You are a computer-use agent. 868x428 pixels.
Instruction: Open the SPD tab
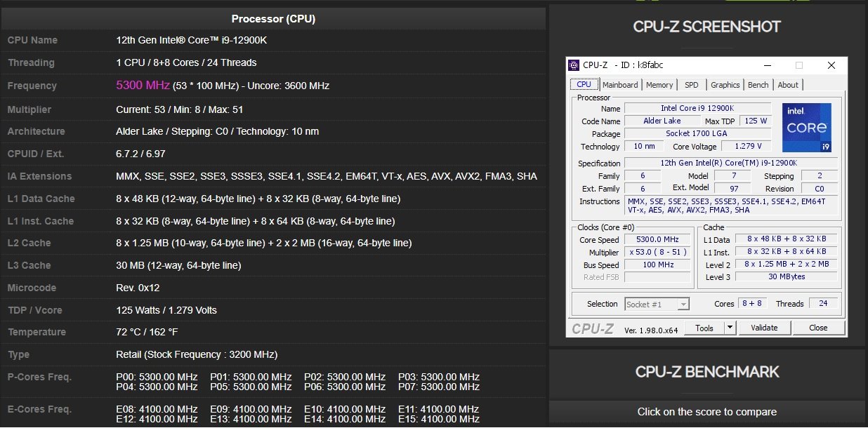692,85
